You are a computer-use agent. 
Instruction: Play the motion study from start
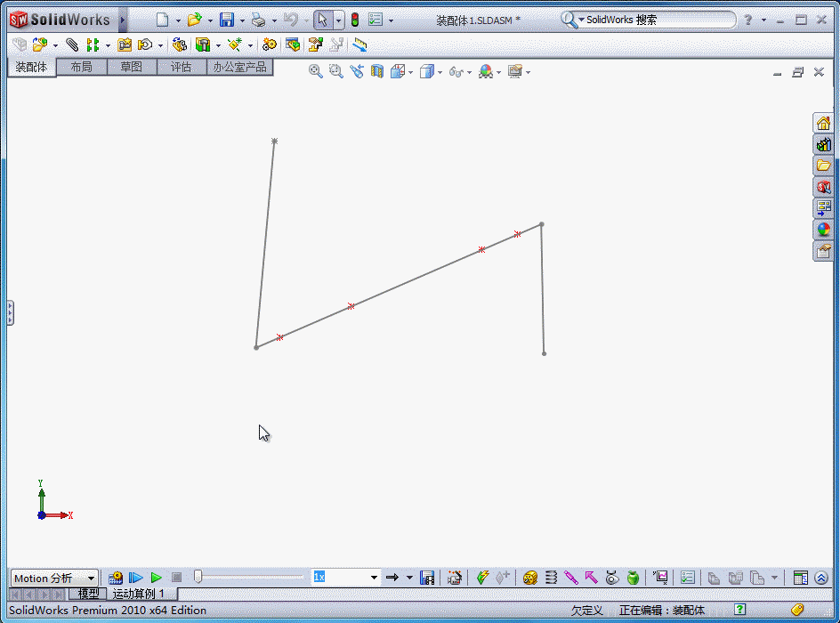[135, 578]
